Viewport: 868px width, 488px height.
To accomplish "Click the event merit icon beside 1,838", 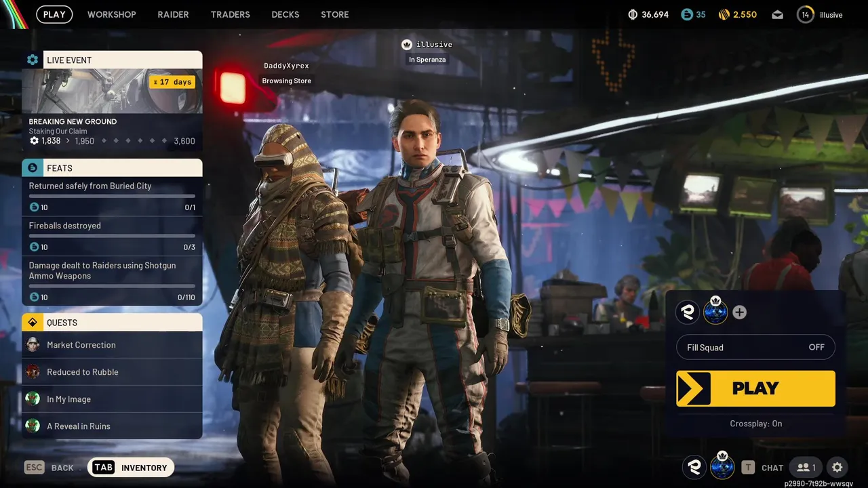I will 35,141.
